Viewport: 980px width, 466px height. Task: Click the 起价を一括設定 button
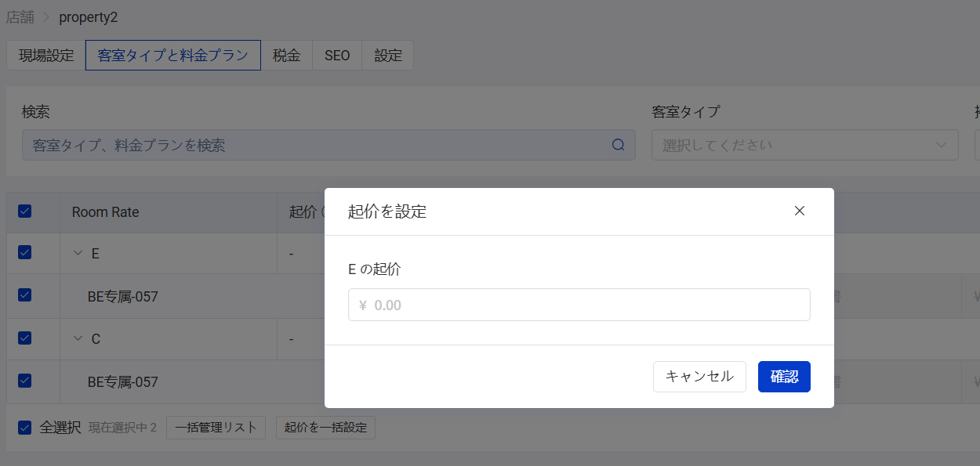tap(325, 428)
